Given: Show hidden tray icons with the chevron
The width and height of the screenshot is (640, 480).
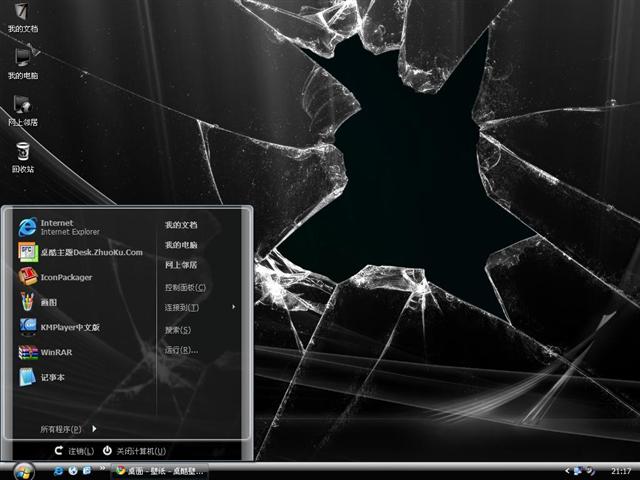Looking at the screenshot, I should click(x=567, y=471).
